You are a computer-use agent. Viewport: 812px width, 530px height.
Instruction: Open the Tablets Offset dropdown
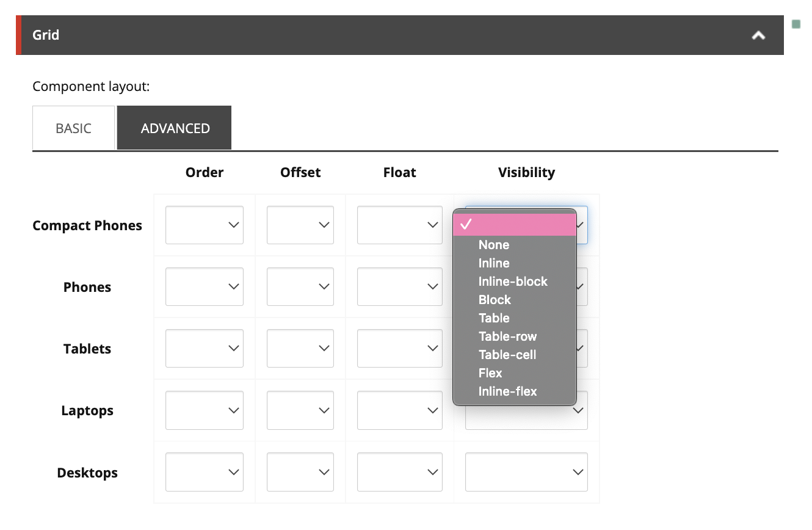coord(300,349)
